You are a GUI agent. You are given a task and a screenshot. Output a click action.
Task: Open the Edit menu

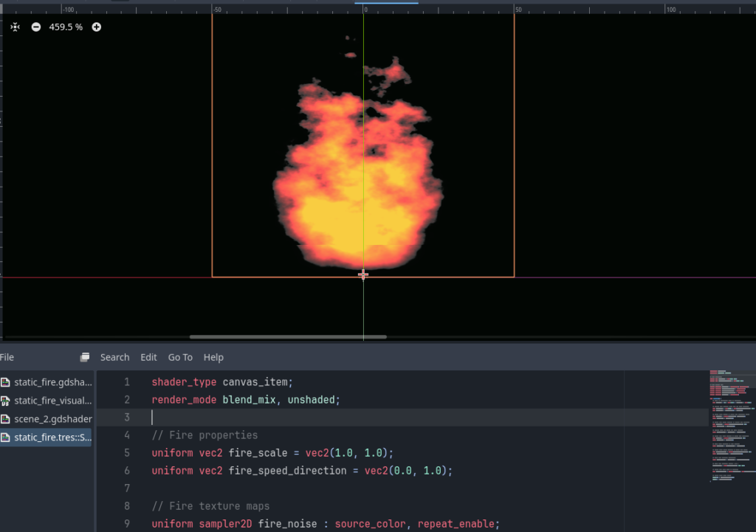pyautogui.click(x=148, y=356)
